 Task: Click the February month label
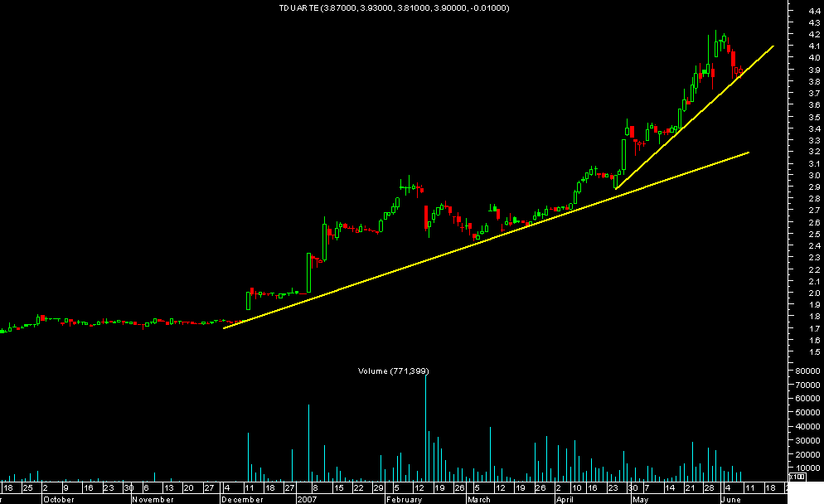pyautogui.click(x=404, y=499)
